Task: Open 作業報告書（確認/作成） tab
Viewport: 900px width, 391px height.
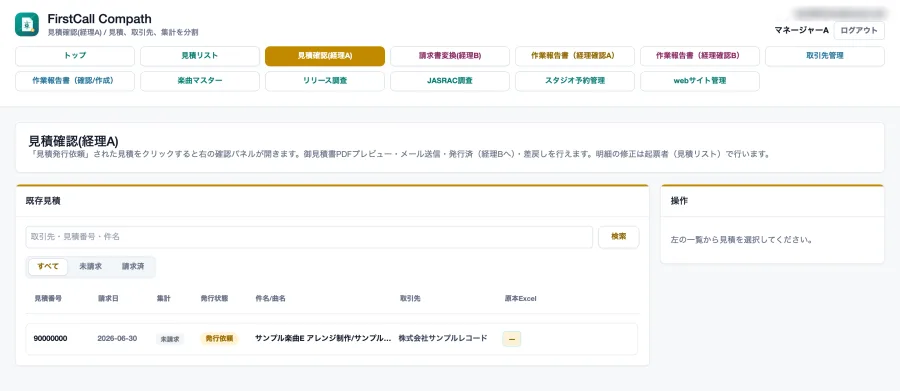Action: point(75,81)
